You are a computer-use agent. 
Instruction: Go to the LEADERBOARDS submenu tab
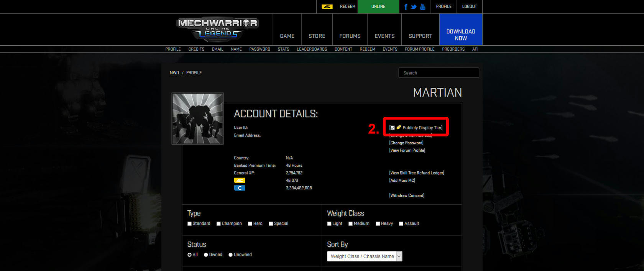tap(312, 49)
